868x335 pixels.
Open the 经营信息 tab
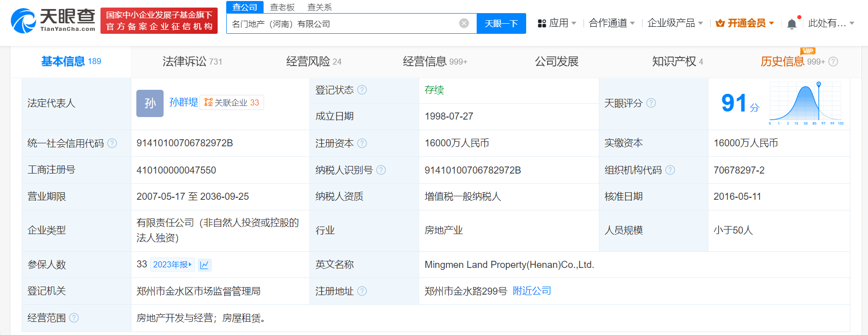[435, 62]
